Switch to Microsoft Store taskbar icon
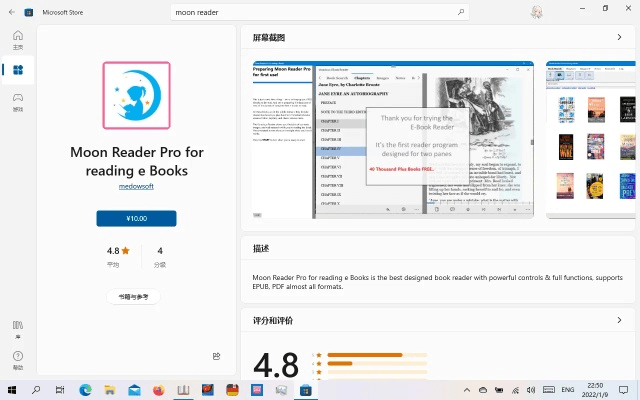 click(x=306, y=390)
